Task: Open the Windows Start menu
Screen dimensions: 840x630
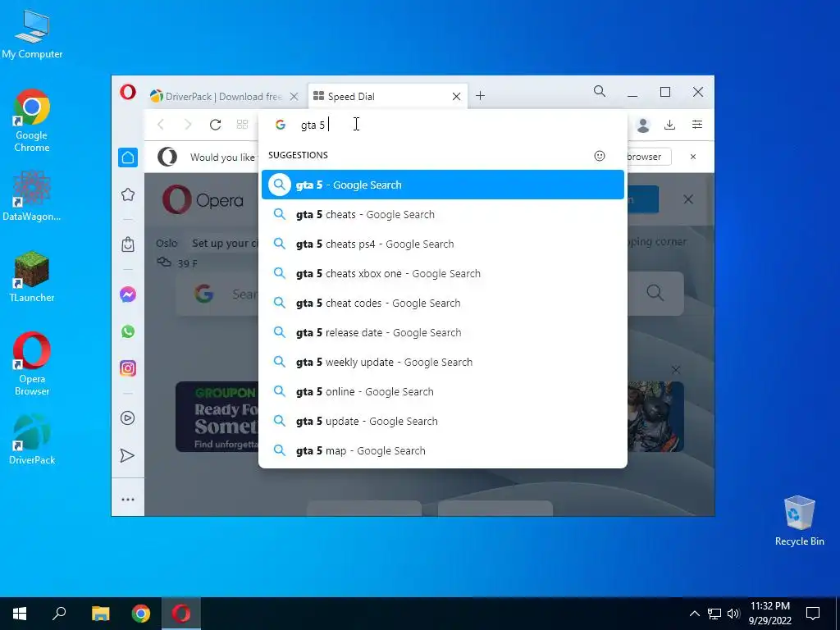Action: tap(20, 614)
